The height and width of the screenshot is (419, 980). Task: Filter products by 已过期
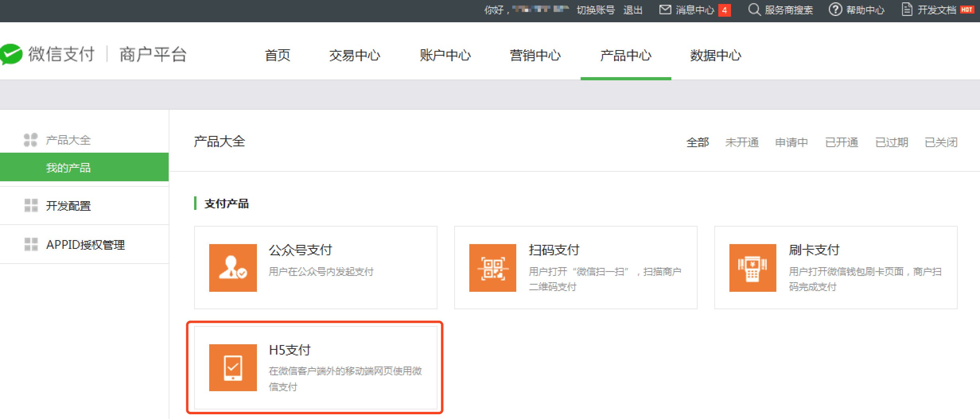click(x=892, y=142)
